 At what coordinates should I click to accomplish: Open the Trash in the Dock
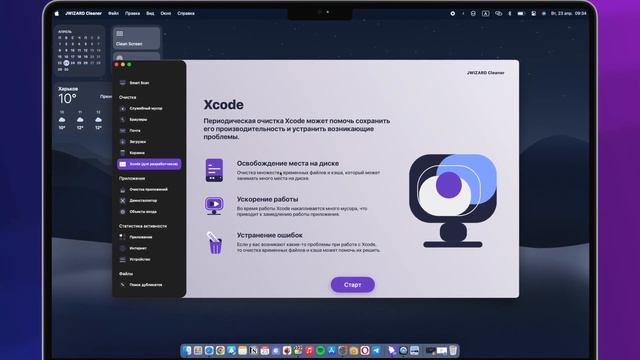pyautogui.click(x=453, y=350)
